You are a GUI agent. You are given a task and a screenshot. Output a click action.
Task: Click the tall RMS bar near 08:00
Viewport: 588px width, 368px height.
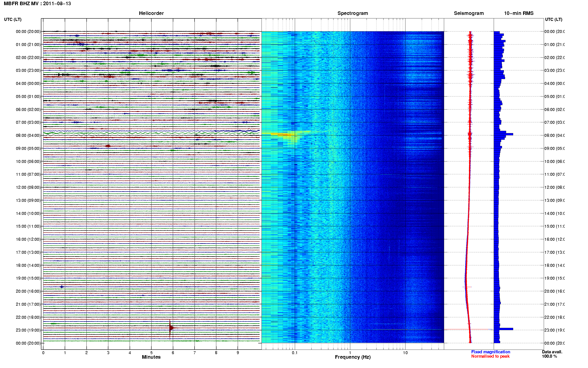pos(503,134)
